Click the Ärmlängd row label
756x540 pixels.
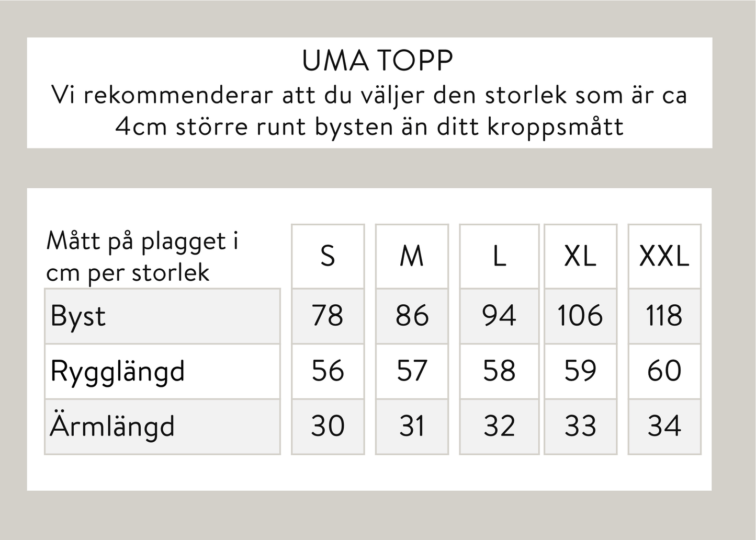[x=112, y=427]
